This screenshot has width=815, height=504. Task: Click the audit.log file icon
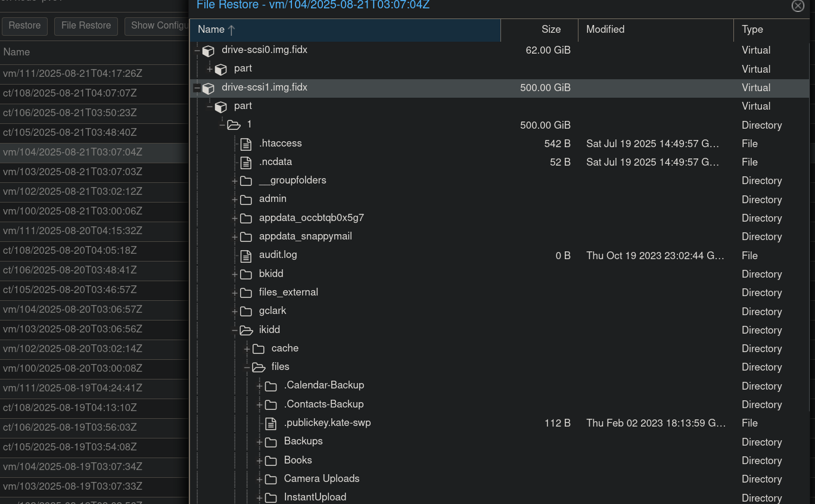(x=245, y=256)
